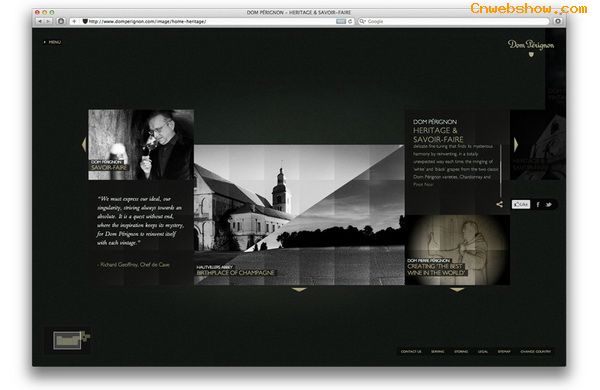Viewport: 600px width, 390px height.
Task: Focus the Google search field
Action: (x=454, y=21)
